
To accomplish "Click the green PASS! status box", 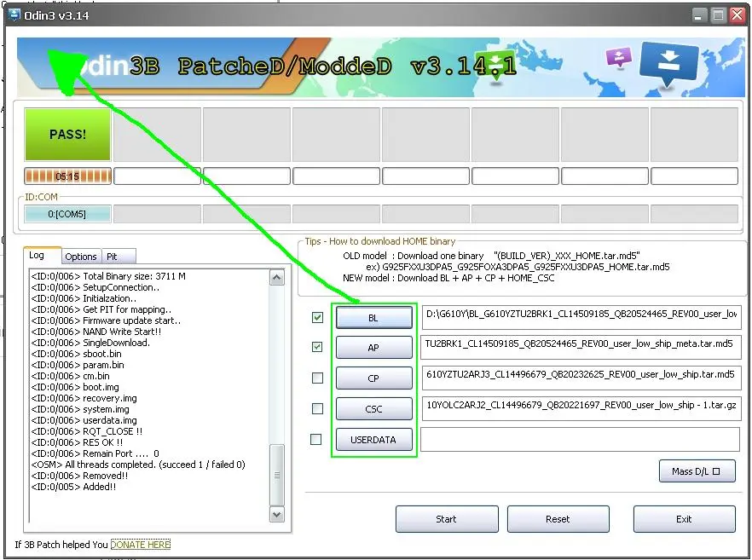I will 67,135.
